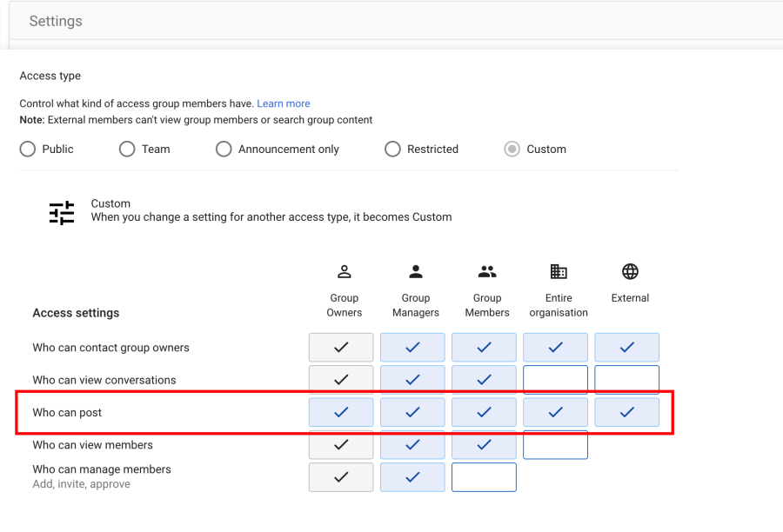Allow Group Members to manage members
The width and height of the screenshot is (783, 532).
click(x=484, y=477)
